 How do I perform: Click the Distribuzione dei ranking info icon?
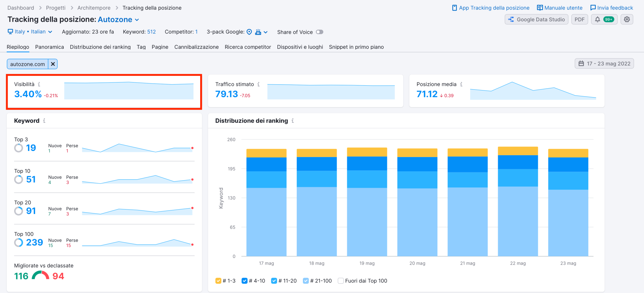(x=292, y=121)
